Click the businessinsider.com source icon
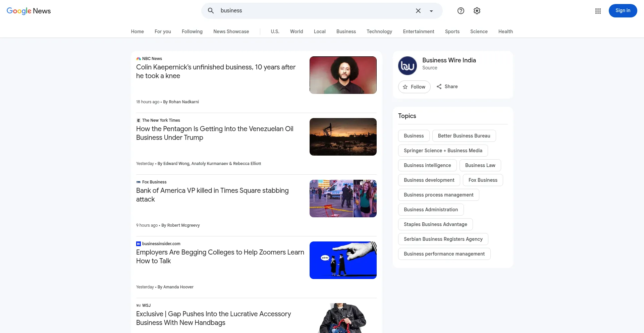The height and width of the screenshot is (333, 644). (x=139, y=244)
